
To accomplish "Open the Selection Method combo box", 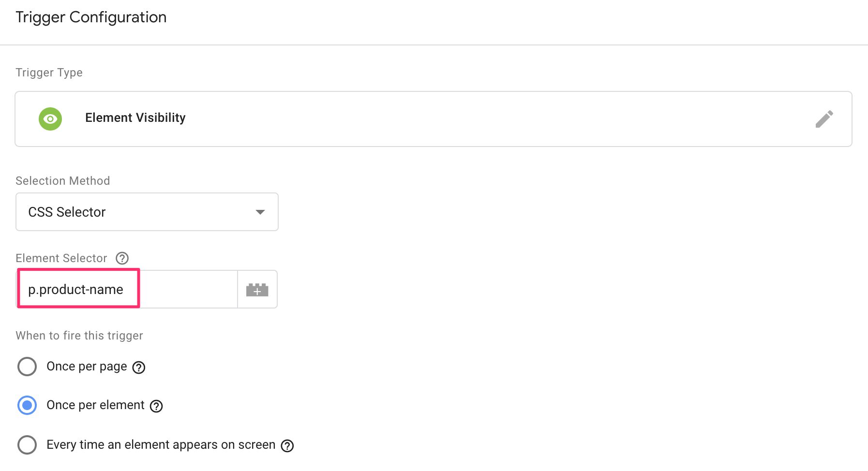I will 147,212.
